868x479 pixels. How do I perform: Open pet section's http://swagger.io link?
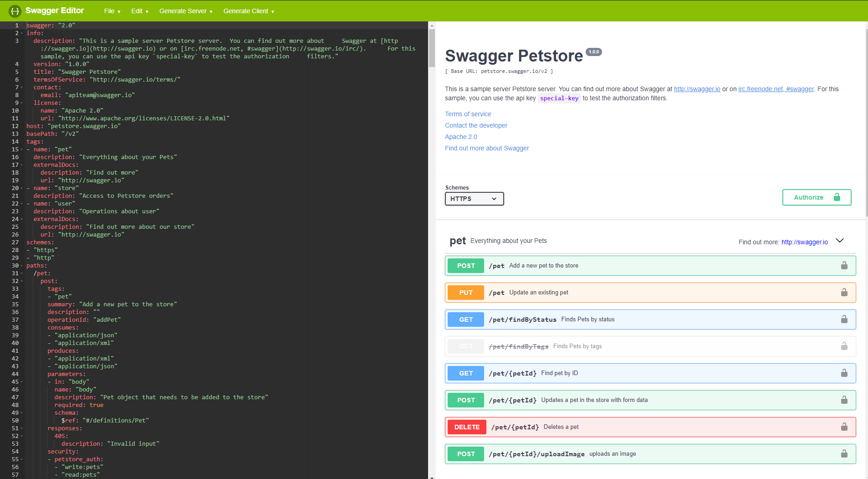point(805,242)
